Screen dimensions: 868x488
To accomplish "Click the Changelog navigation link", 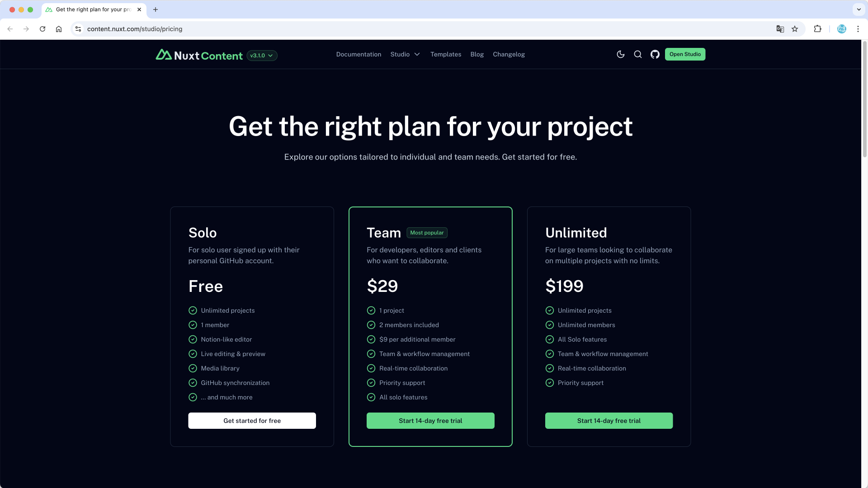I will click(509, 54).
